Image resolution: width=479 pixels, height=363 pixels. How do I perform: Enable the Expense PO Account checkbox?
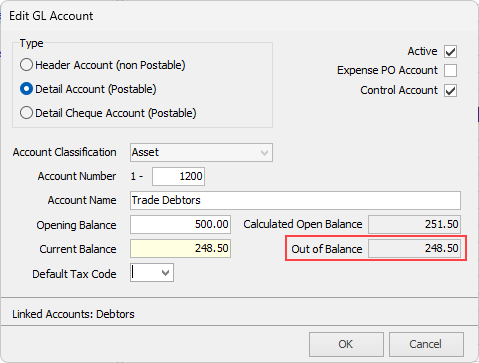[450, 71]
